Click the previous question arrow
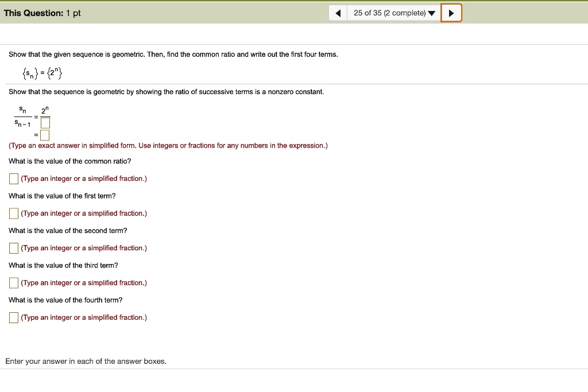 [338, 12]
